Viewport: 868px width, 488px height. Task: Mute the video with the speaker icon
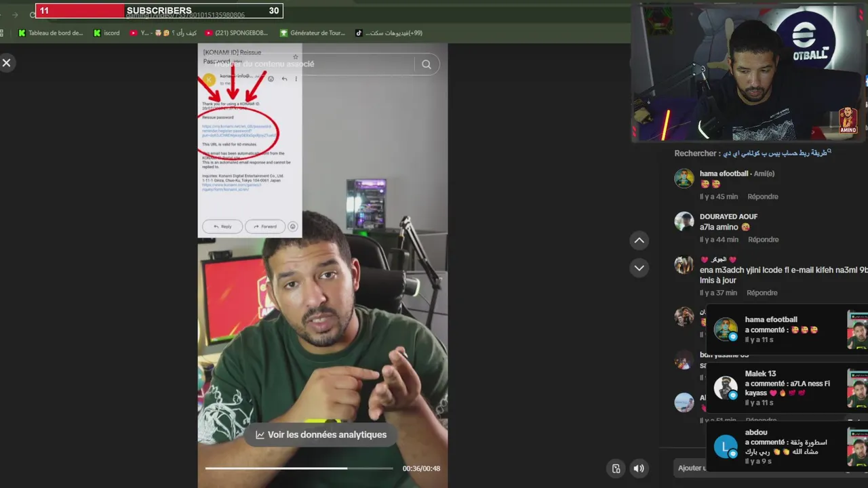point(639,468)
